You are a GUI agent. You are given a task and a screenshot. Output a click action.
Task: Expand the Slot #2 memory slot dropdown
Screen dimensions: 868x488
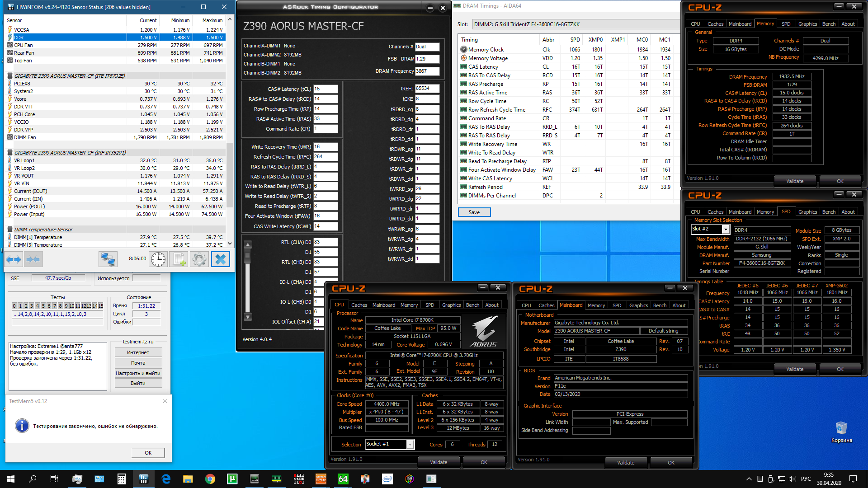[x=726, y=230]
